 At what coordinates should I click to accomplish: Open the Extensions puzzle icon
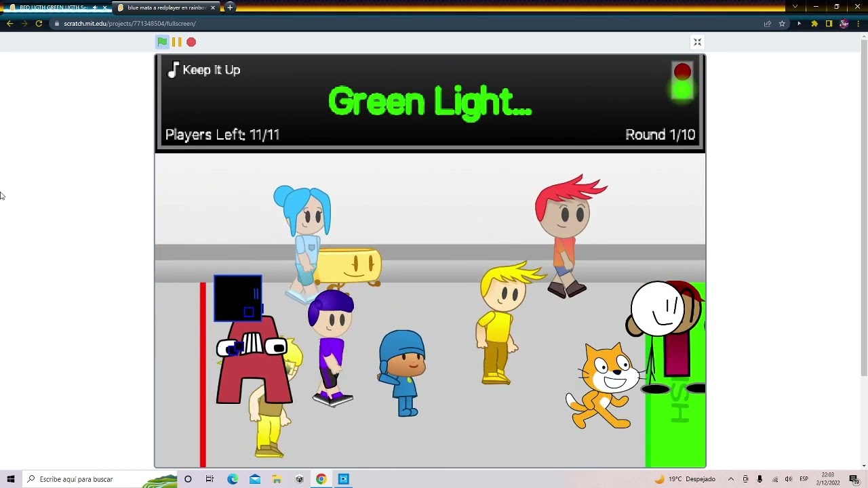coord(814,24)
